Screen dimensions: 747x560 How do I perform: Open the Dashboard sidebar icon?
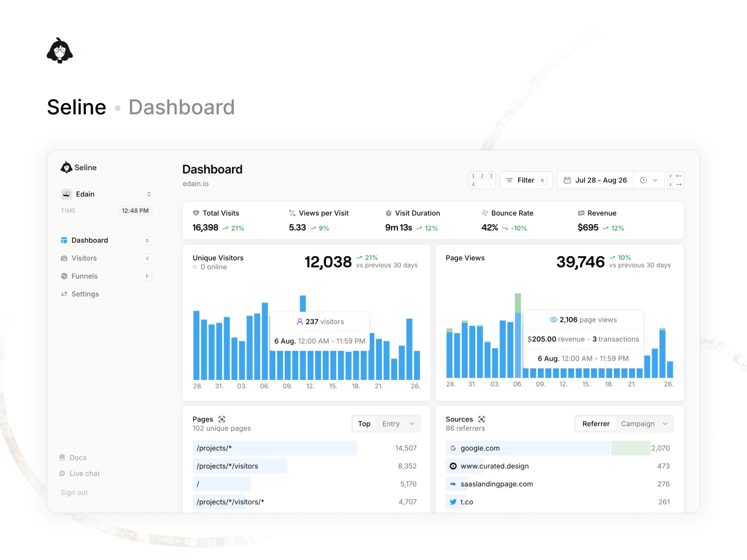[x=64, y=240]
